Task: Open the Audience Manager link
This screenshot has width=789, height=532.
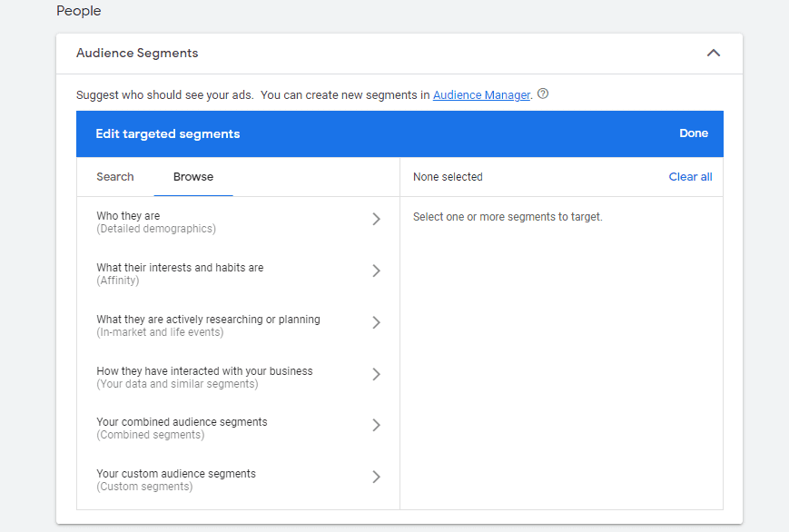Action: [481, 95]
